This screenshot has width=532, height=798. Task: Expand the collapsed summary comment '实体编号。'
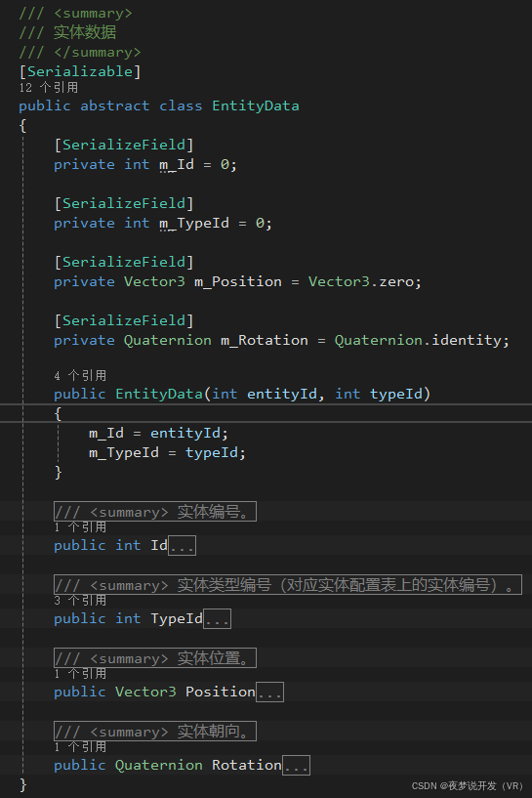tap(155, 512)
